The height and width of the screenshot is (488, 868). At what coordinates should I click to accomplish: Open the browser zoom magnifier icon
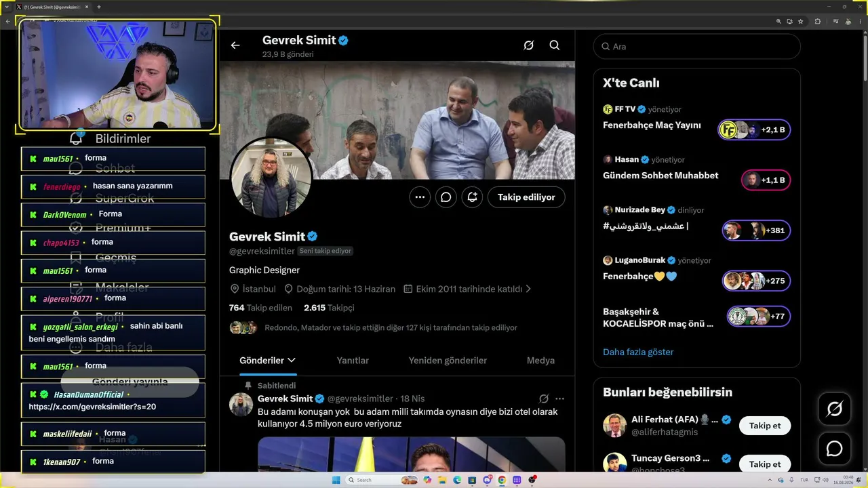779,21
